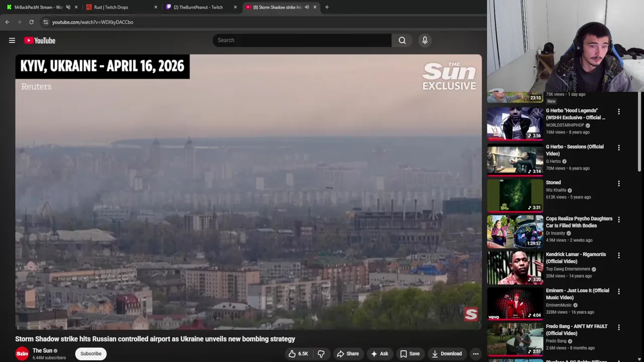Subscribe to The Sun channel
Viewport: 644px width, 362px height.
(x=91, y=353)
